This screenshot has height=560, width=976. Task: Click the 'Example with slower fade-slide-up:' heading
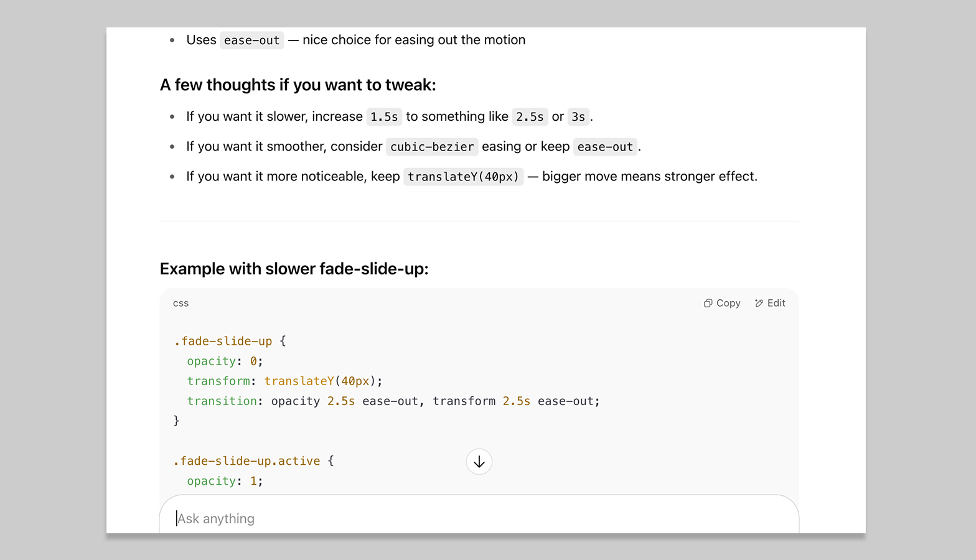pos(294,269)
